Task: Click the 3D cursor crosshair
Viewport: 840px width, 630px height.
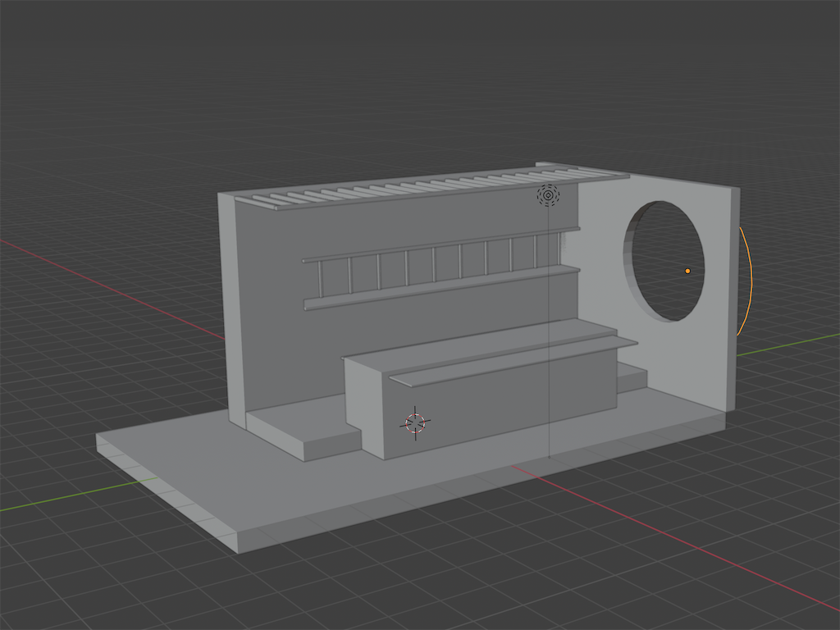Action: (x=415, y=423)
